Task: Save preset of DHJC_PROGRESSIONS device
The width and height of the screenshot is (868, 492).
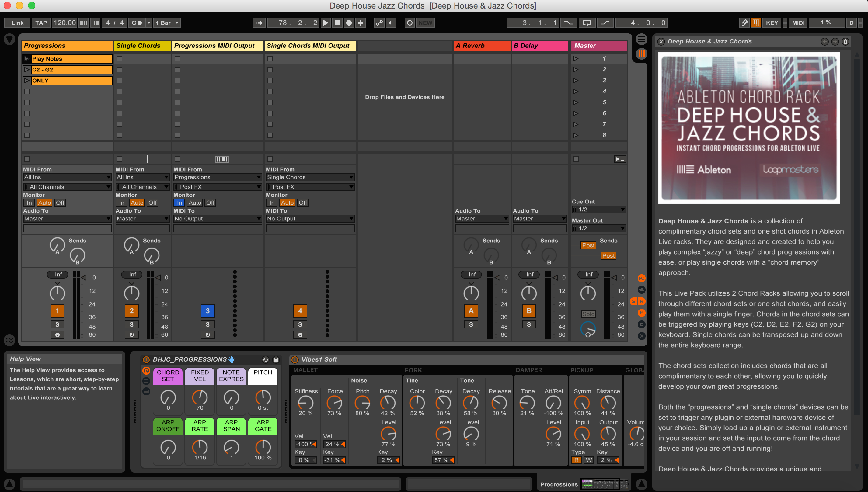Action: [x=276, y=359]
